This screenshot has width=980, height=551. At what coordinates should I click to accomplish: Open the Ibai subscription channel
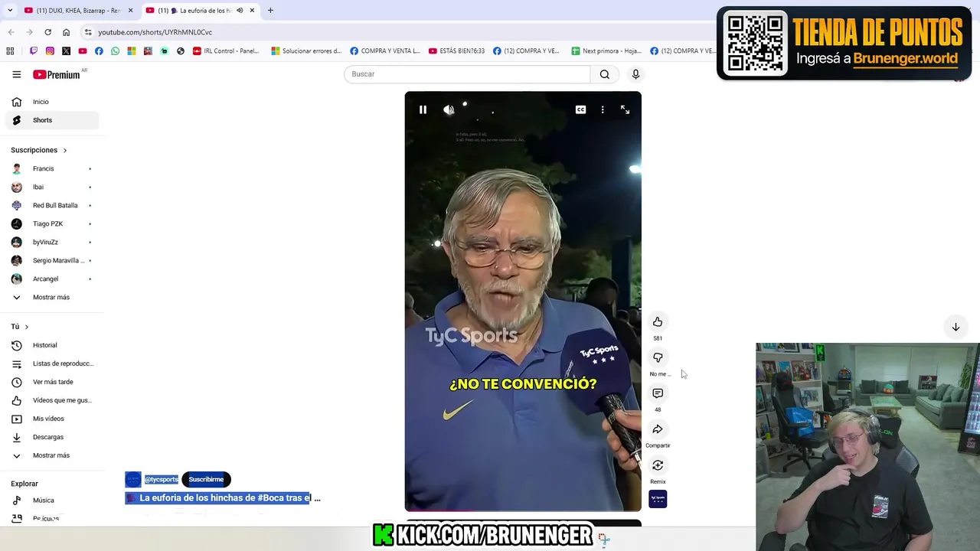point(52,187)
